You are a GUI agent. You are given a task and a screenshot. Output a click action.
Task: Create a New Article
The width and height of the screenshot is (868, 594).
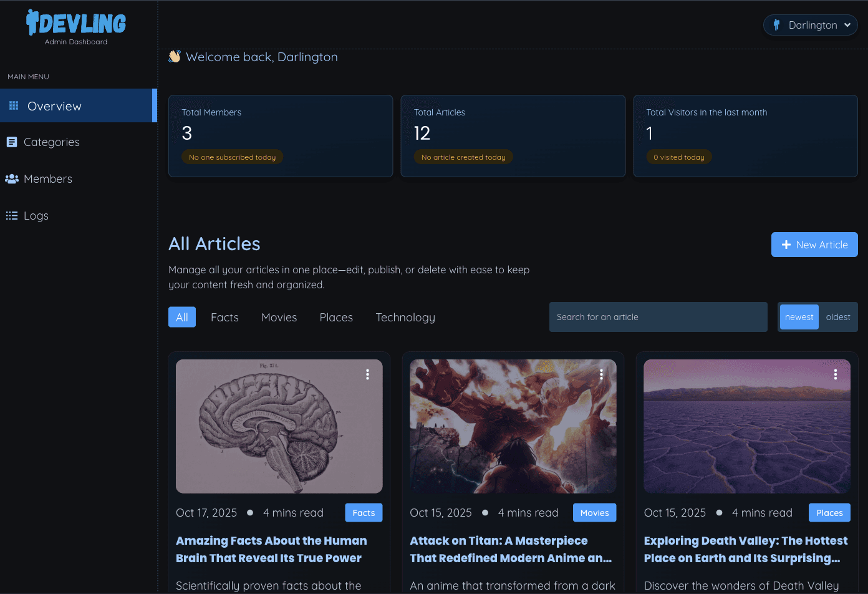click(x=814, y=245)
